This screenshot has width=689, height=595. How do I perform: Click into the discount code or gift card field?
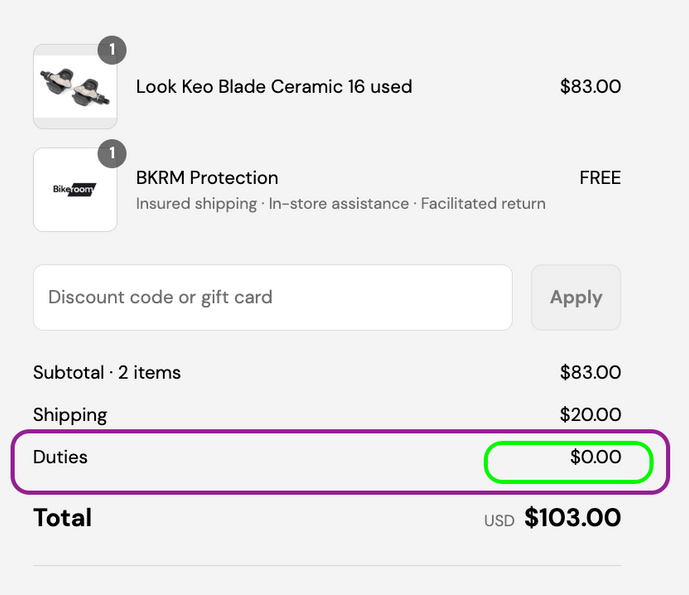pos(272,297)
